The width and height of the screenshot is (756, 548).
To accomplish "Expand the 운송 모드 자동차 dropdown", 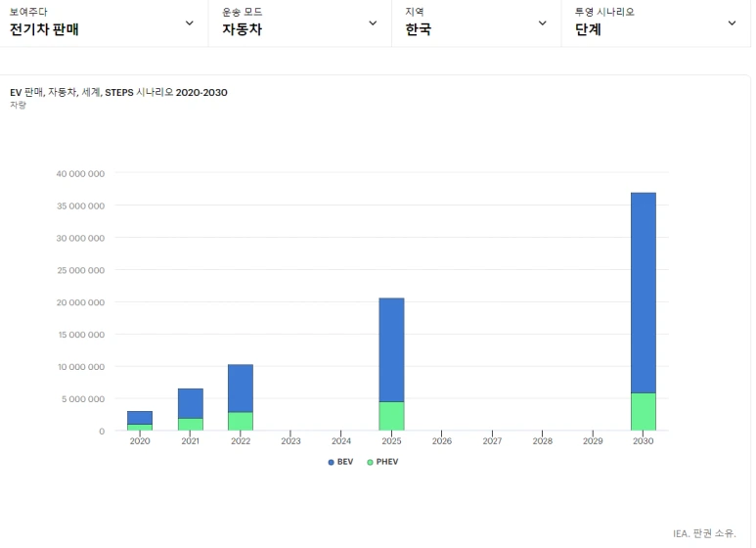I will 300,23.
